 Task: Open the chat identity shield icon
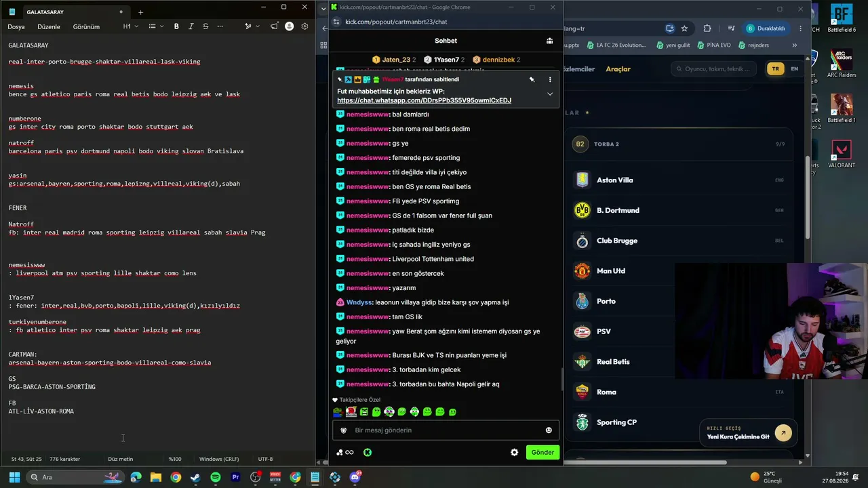tap(344, 430)
